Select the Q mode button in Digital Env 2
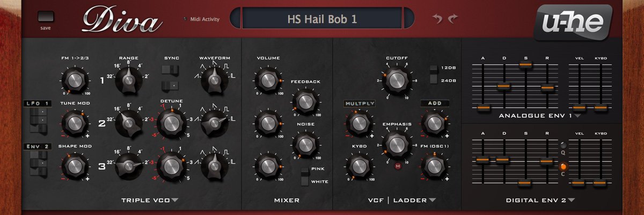 click(563, 145)
